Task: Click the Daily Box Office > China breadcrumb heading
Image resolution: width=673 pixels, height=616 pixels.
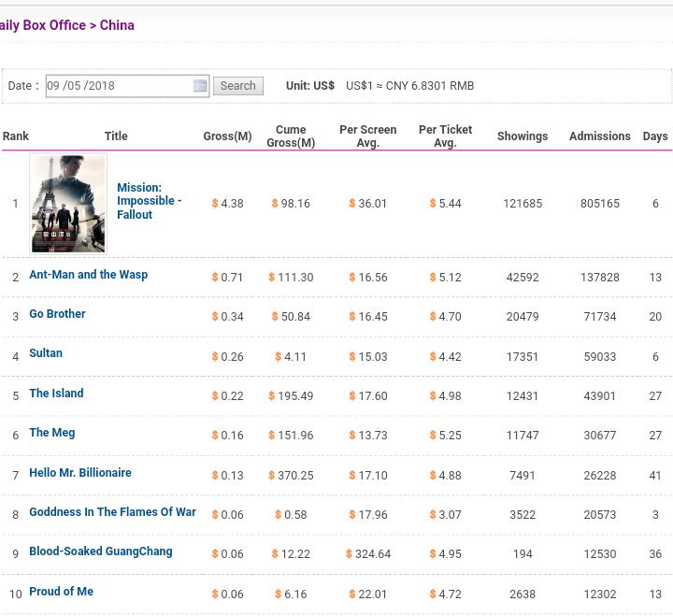Action: click(67, 25)
